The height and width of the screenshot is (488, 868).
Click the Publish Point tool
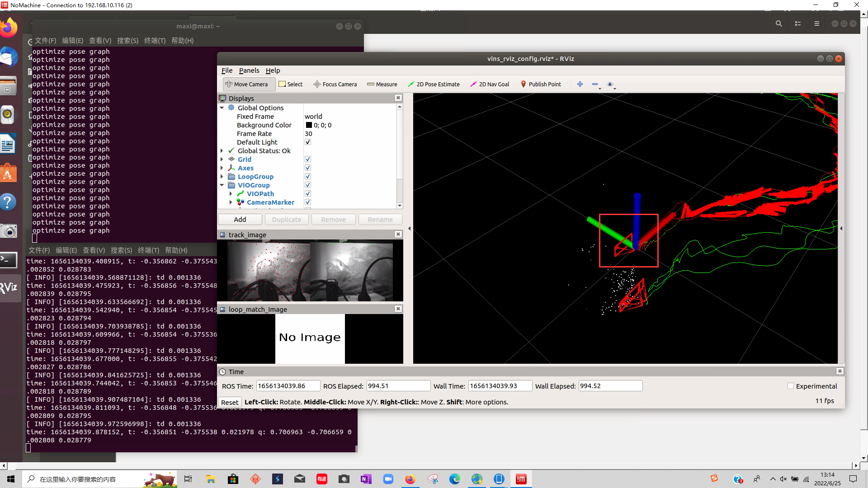click(x=541, y=84)
